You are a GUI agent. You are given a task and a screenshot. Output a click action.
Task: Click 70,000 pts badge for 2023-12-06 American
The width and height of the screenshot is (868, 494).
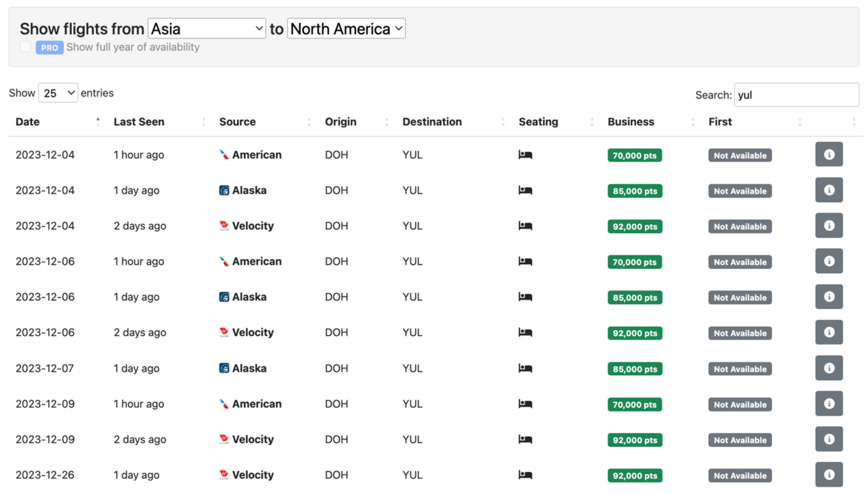[x=634, y=262]
